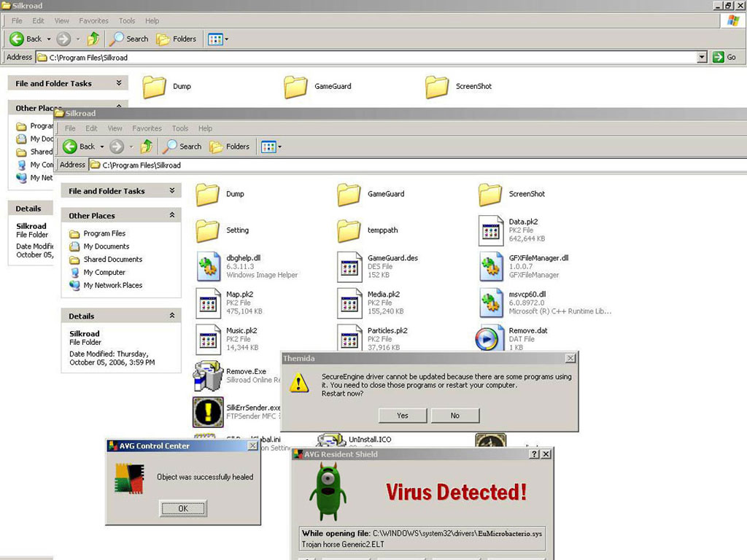The width and height of the screenshot is (747, 560).
Task: Click address field in front Silkroad window
Action: click(418, 166)
